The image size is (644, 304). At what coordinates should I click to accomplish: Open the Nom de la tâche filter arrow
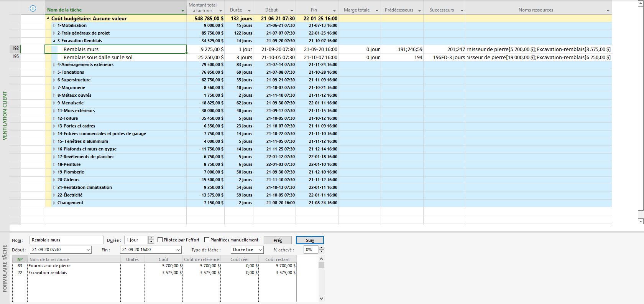[182, 11]
